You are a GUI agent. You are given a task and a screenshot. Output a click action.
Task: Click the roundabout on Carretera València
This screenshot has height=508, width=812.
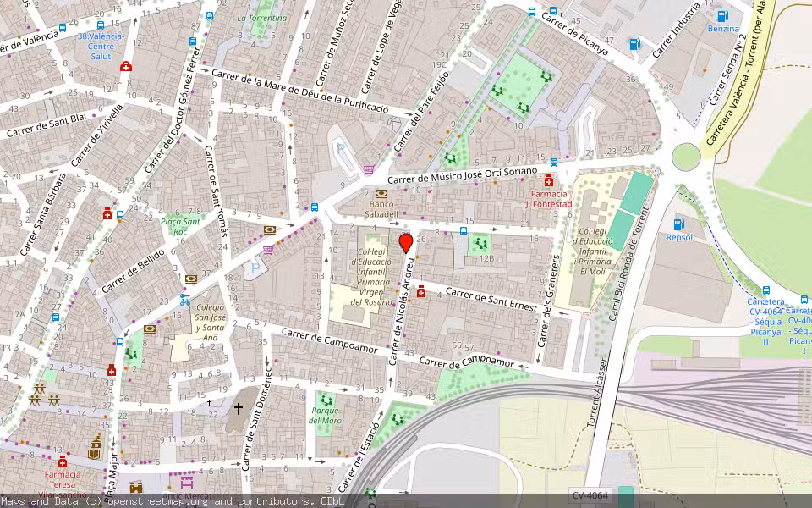686,157
